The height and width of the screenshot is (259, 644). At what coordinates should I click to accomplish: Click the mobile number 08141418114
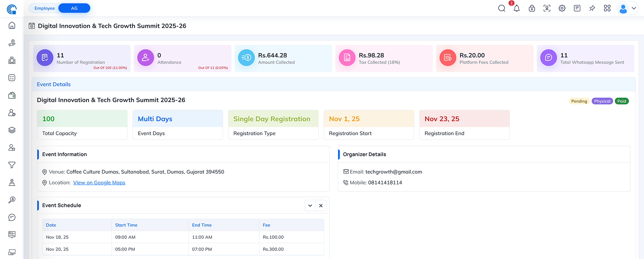click(385, 183)
